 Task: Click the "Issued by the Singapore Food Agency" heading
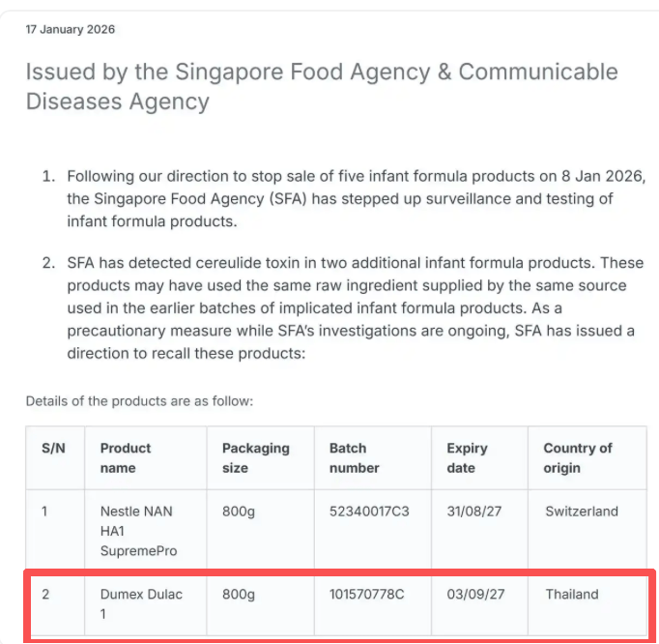(x=321, y=86)
